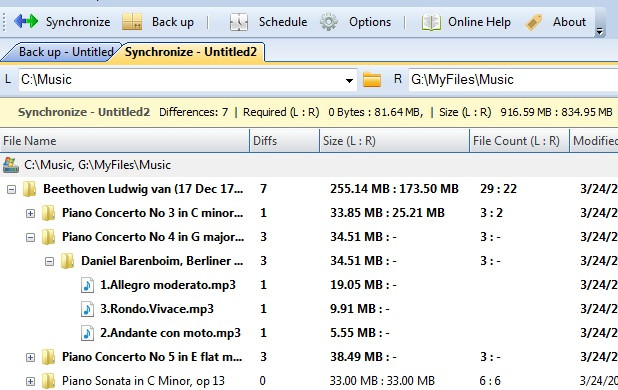Viewport: 618px width, 390px height.
Task: Collapse the Piano Concerto No 4 folder
Action: (x=30, y=238)
